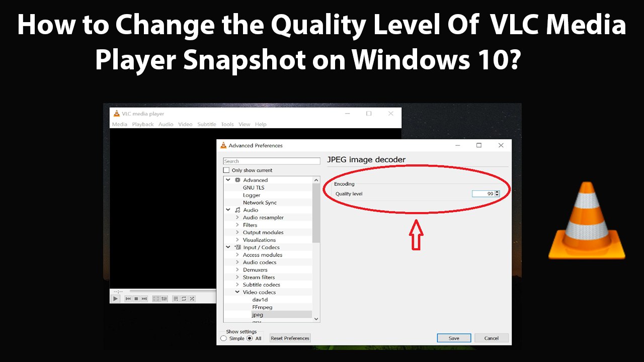Click the VLC cone icon in Advanced Preferences title

click(x=224, y=145)
